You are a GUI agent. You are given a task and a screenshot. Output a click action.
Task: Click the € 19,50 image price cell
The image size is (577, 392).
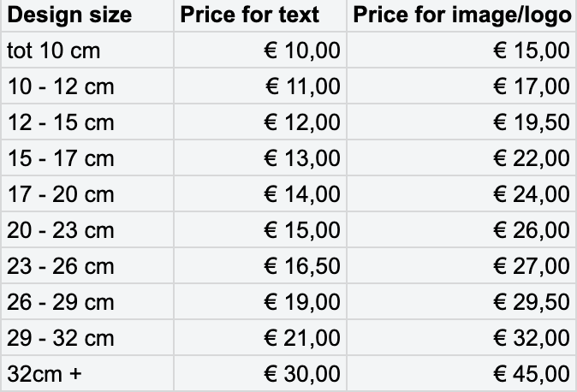(x=531, y=123)
